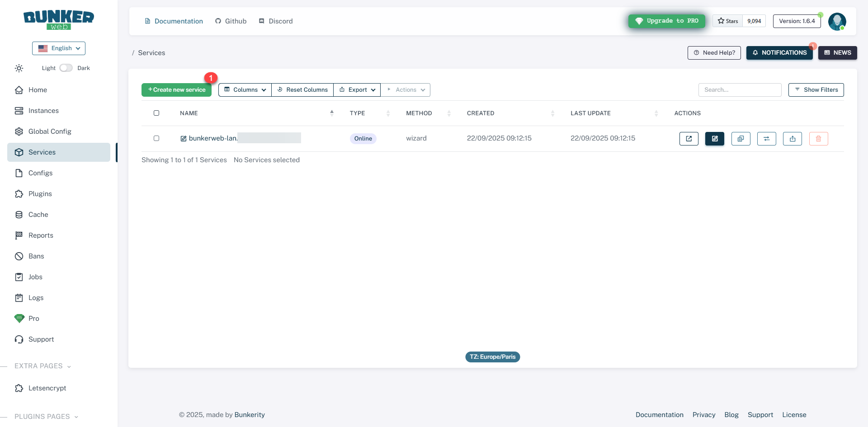Open the user avatar profile icon
This screenshot has height=427, width=868.
(x=837, y=21)
